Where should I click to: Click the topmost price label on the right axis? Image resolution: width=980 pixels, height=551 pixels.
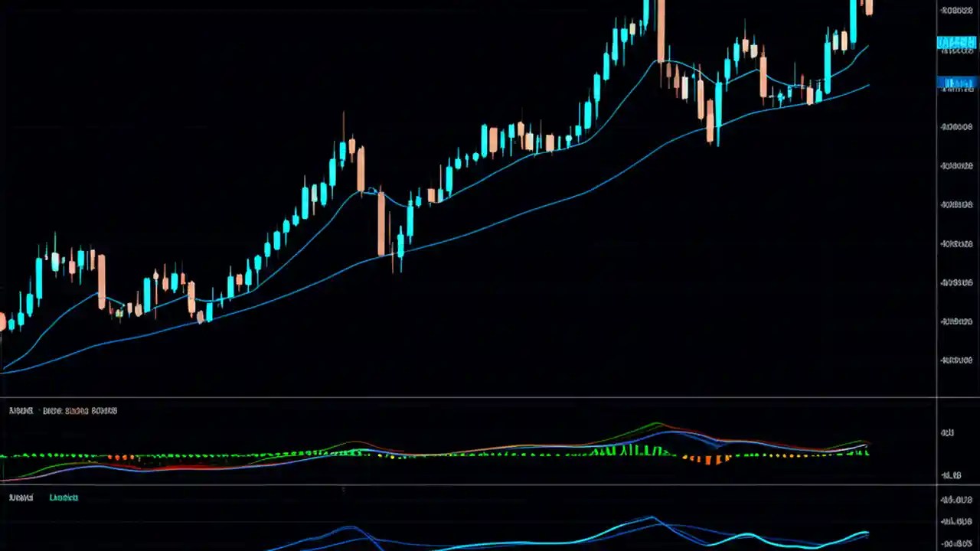[x=956, y=10]
